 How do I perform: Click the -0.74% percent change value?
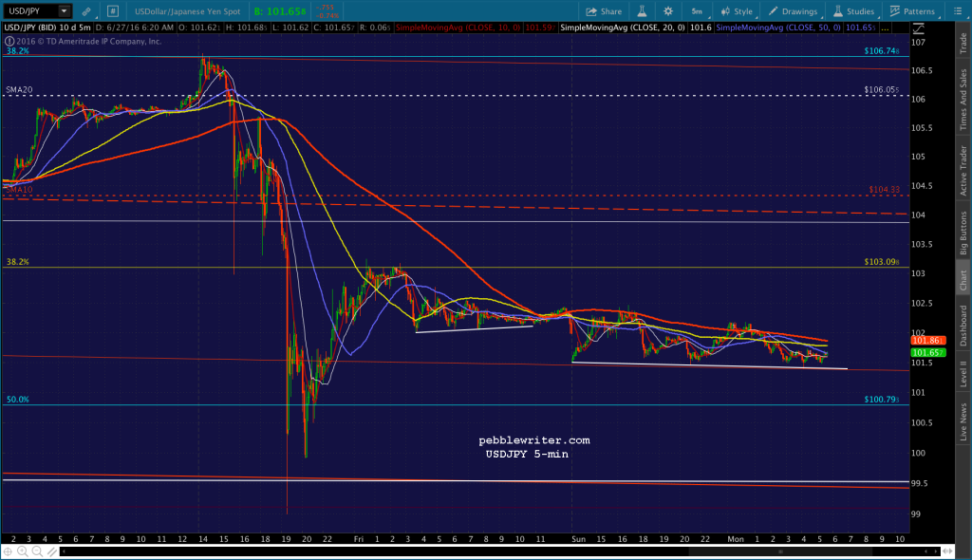tap(327, 15)
